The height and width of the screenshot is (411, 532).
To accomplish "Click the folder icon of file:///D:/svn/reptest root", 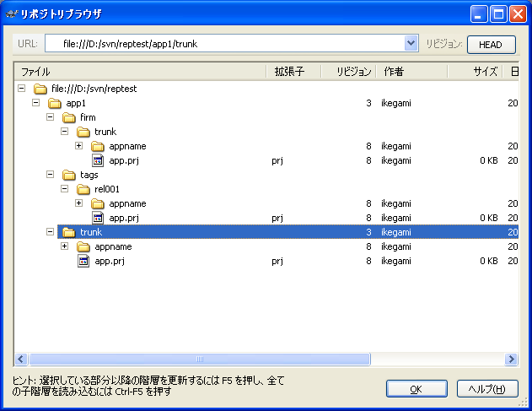I will [x=40, y=89].
